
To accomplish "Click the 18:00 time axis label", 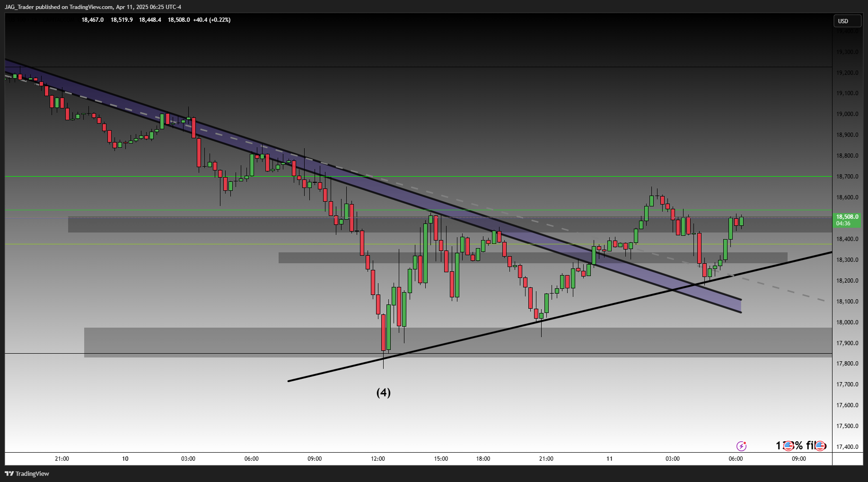I will coord(483,459).
